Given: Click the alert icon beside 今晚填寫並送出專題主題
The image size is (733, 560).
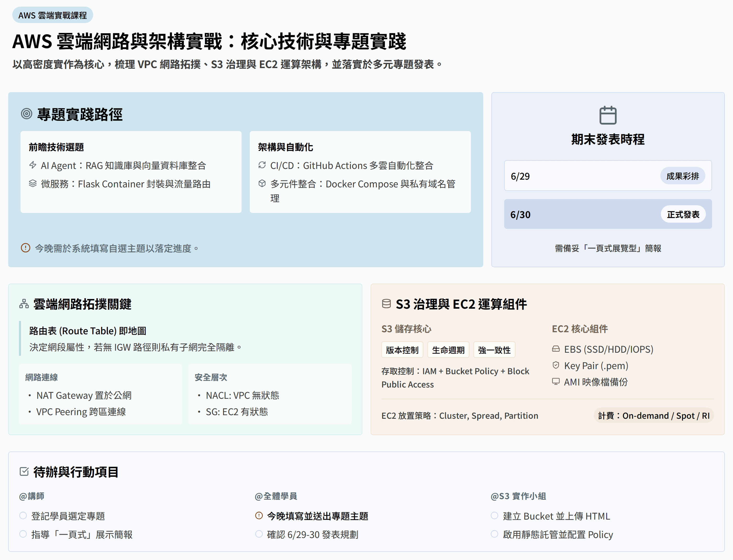Looking at the screenshot, I should tap(259, 516).
